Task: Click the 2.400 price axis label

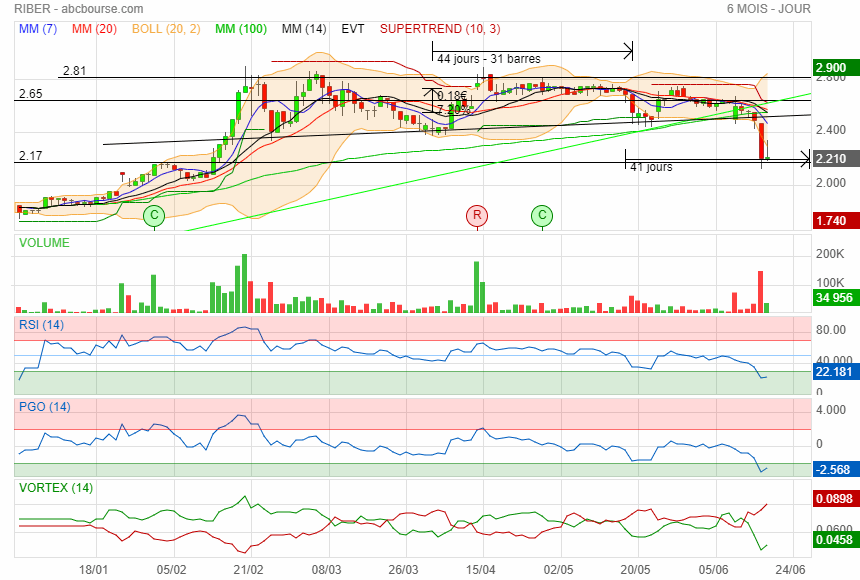Action: (x=831, y=130)
